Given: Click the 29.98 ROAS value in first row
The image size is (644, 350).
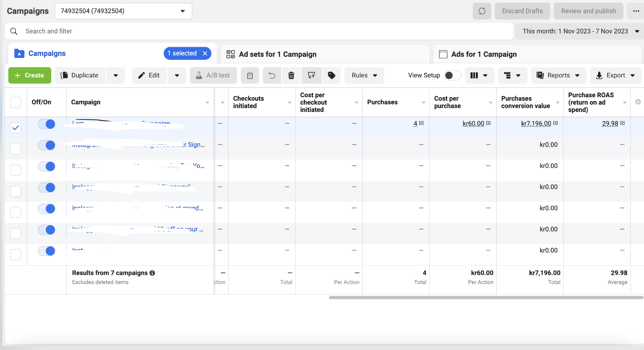Looking at the screenshot, I should click(x=610, y=124).
